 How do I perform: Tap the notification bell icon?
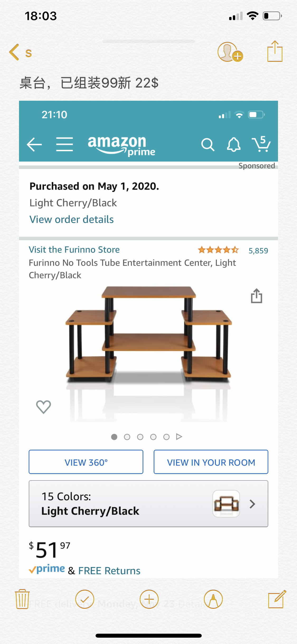click(x=234, y=145)
